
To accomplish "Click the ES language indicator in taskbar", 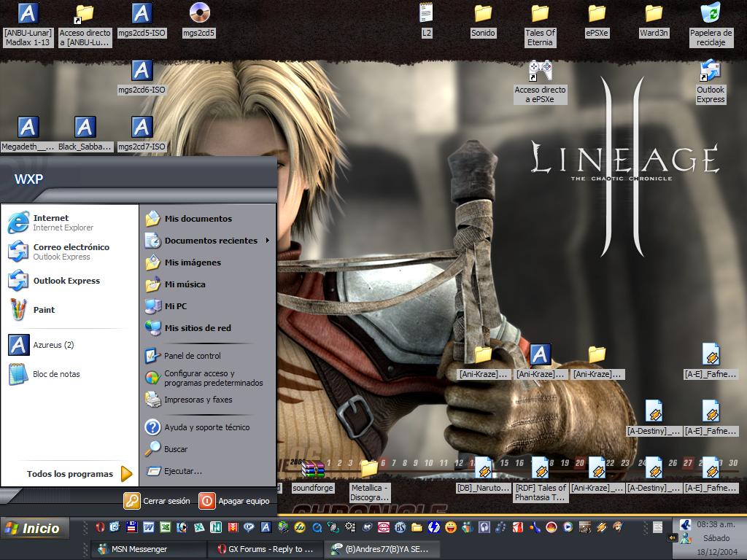I will [x=657, y=527].
